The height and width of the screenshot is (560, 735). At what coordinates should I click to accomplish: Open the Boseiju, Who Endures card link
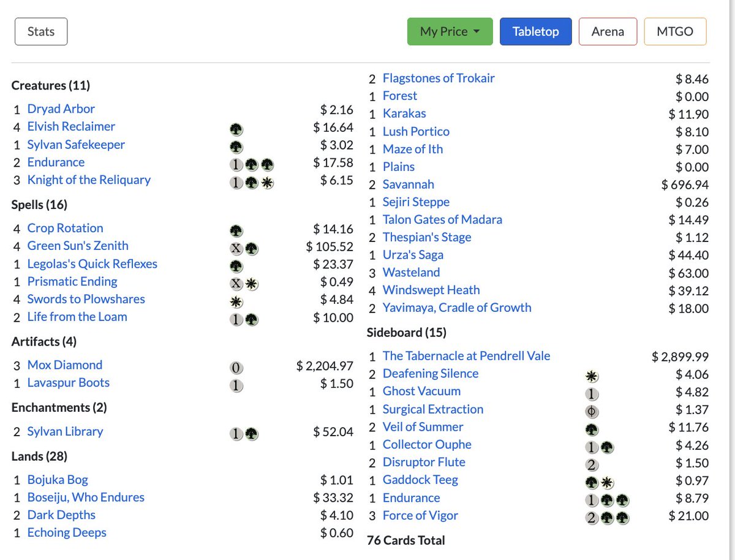point(86,497)
